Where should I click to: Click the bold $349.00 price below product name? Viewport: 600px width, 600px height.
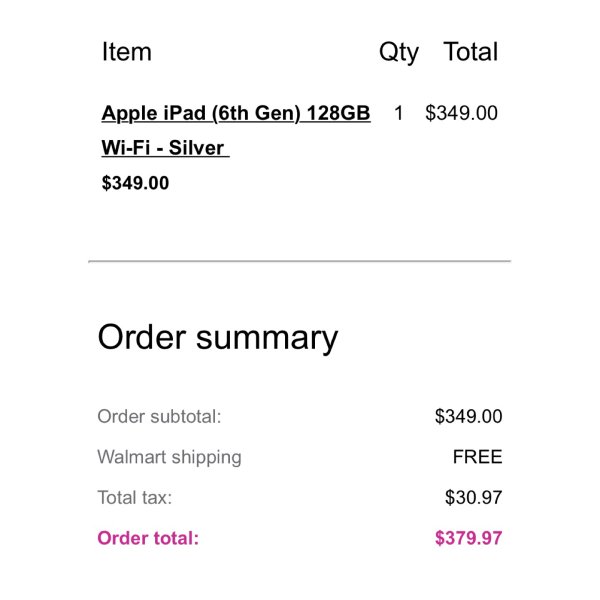click(135, 183)
